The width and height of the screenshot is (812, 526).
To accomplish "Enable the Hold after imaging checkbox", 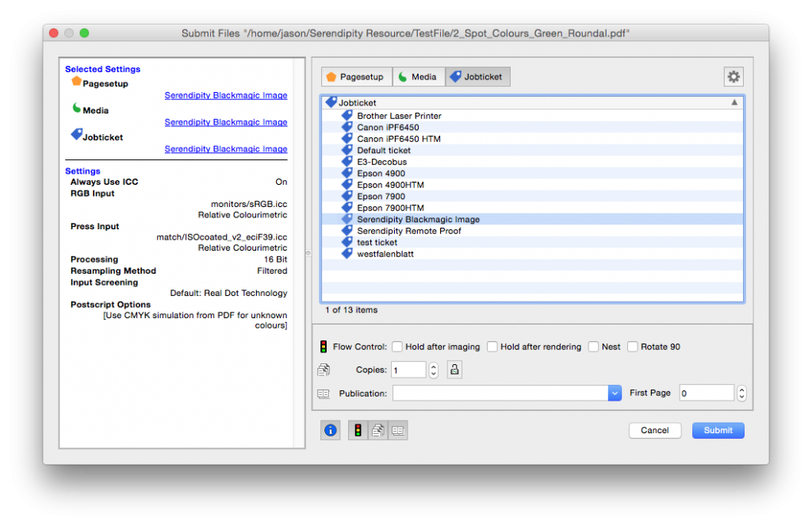I will (396, 346).
